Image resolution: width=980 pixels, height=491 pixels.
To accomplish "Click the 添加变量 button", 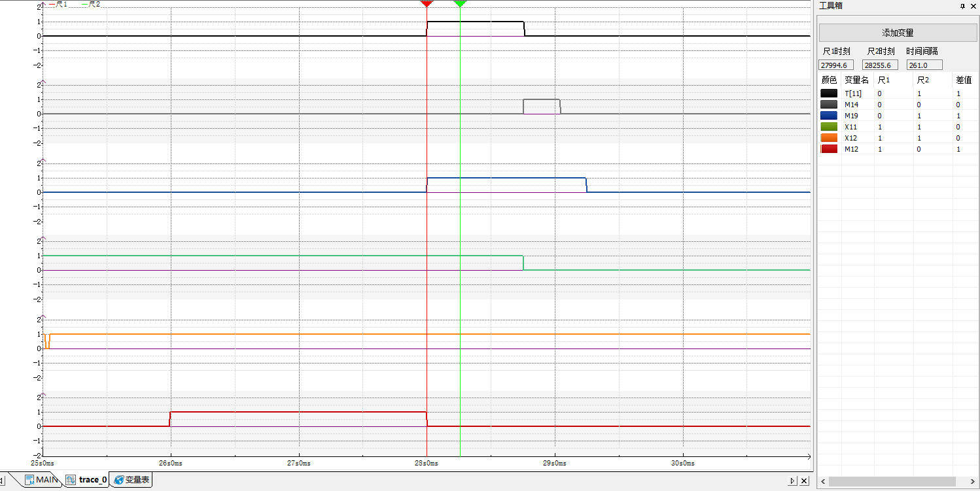I will pyautogui.click(x=897, y=33).
